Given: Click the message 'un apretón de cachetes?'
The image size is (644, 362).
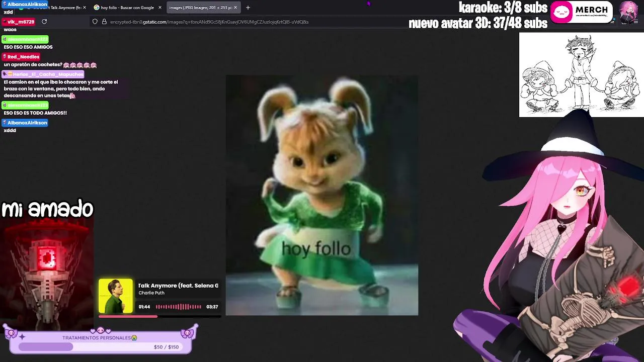Looking at the screenshot, I should pos(33,65).
